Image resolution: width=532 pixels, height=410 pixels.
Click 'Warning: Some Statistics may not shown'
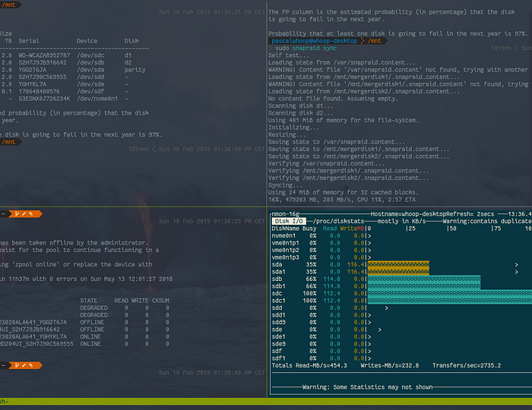click(x=367, y=387)
